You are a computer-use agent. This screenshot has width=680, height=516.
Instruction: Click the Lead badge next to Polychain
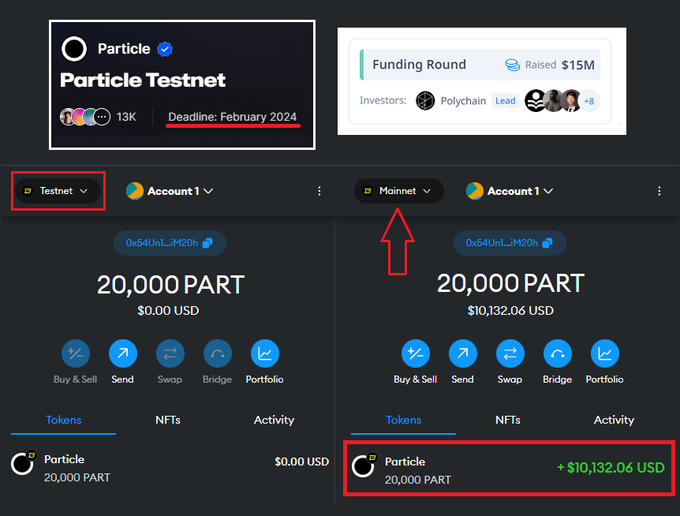click(505, 101)
